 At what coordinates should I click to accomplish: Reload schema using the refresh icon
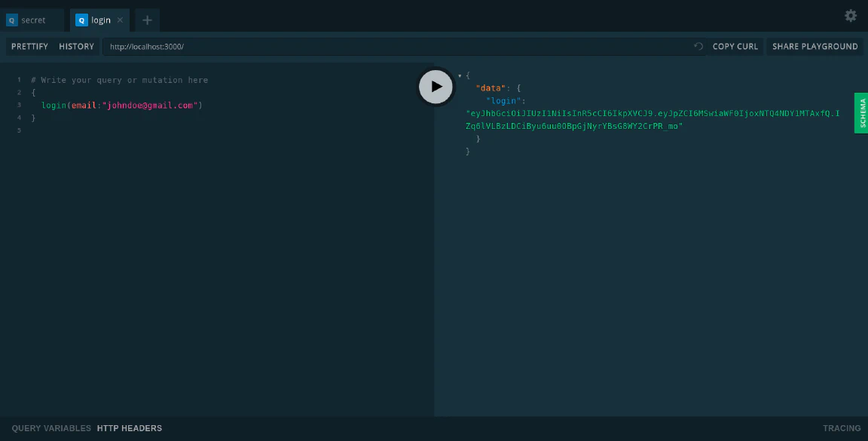point(698,47)
